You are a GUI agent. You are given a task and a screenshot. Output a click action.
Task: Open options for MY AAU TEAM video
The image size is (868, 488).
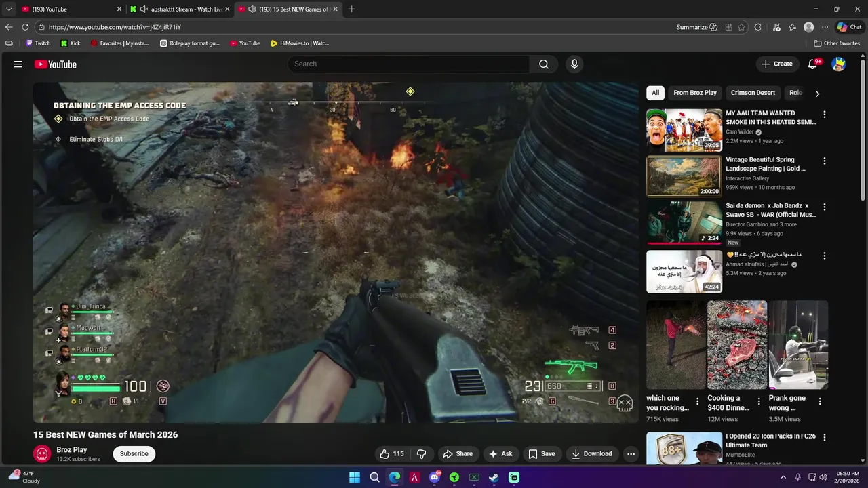[x=825, y=115]
